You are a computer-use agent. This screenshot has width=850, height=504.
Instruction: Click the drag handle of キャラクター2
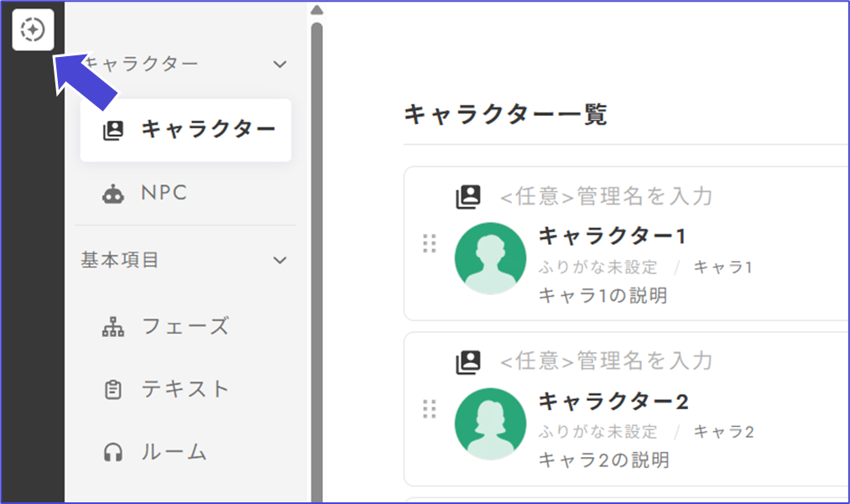click(x=430, y=408)
